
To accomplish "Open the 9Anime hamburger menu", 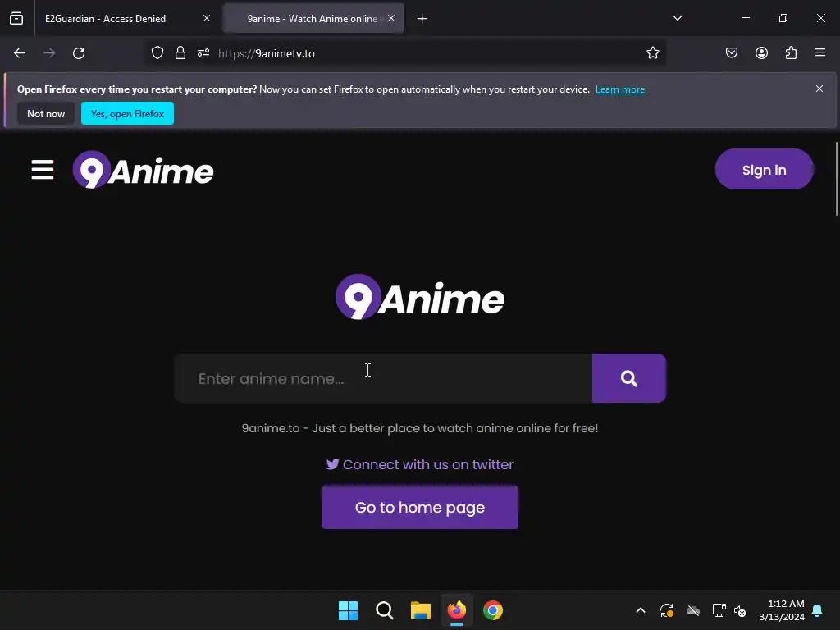I will click(x=43, y=170).
